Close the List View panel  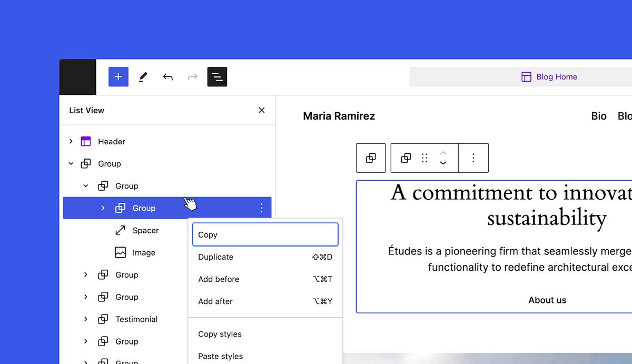tap(262, 110)
